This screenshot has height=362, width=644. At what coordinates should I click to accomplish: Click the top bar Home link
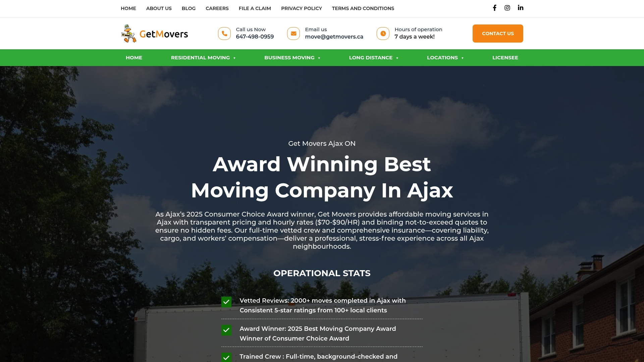128,8
